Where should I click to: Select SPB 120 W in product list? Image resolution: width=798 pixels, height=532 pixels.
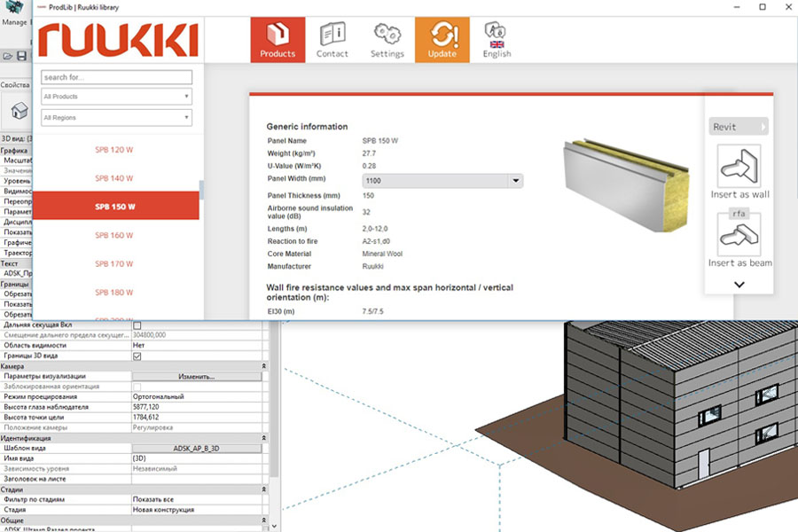[115, 150]
